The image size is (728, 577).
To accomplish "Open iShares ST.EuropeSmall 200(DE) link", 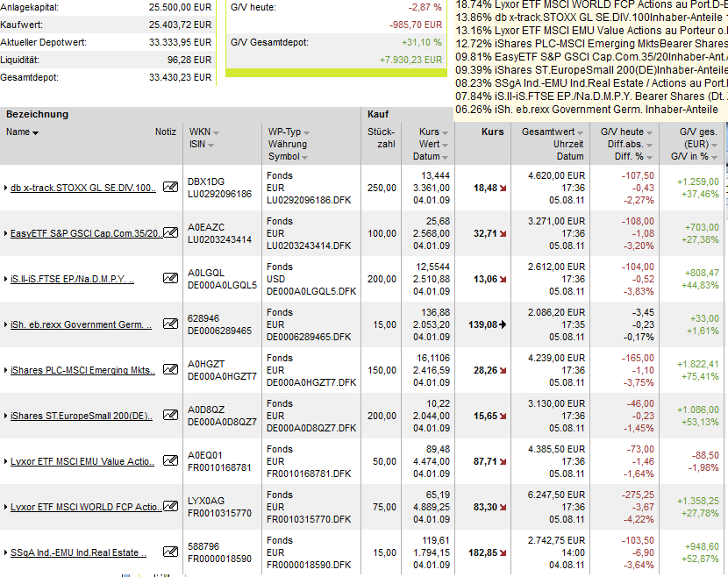I will [x=82, y=416].
